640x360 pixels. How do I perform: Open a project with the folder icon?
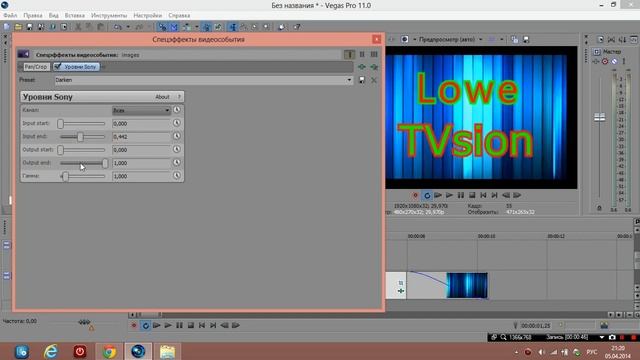(18, 27)
